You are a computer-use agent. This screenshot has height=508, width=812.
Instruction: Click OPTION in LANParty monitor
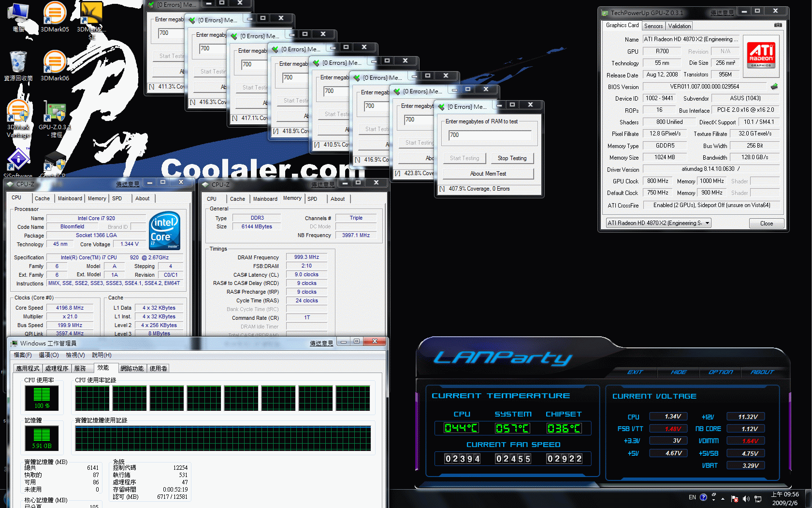coord(721,372)
